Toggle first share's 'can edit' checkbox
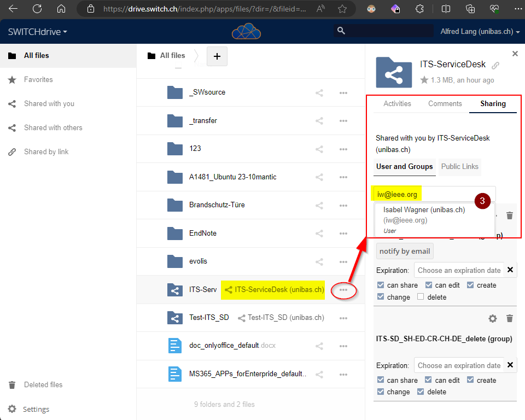 click(429, 285)
